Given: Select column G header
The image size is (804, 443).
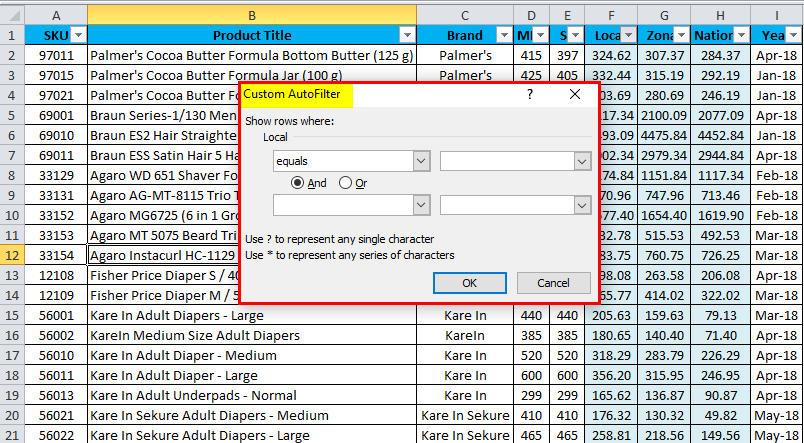Looking at the screenshot, I should coord(664,16).
